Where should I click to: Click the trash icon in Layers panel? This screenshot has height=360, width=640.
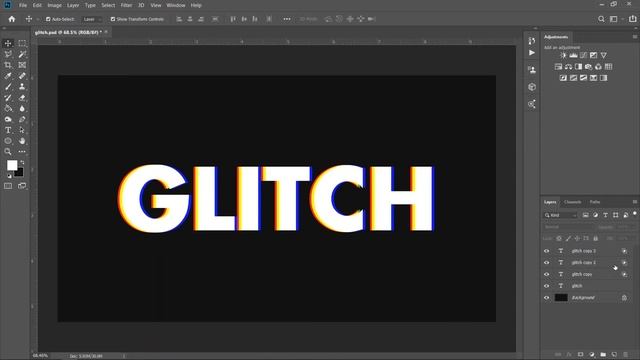coord(625,355)
